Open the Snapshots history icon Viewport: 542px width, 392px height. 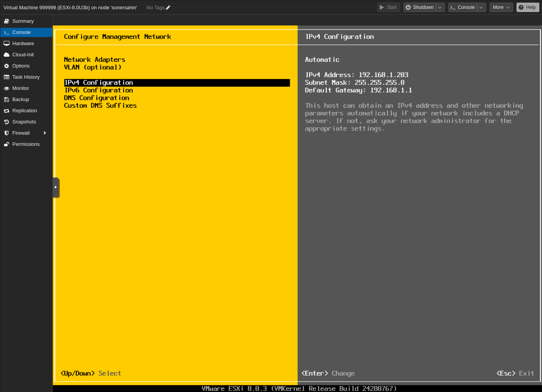pyautogui.click(x=7, y=122)
